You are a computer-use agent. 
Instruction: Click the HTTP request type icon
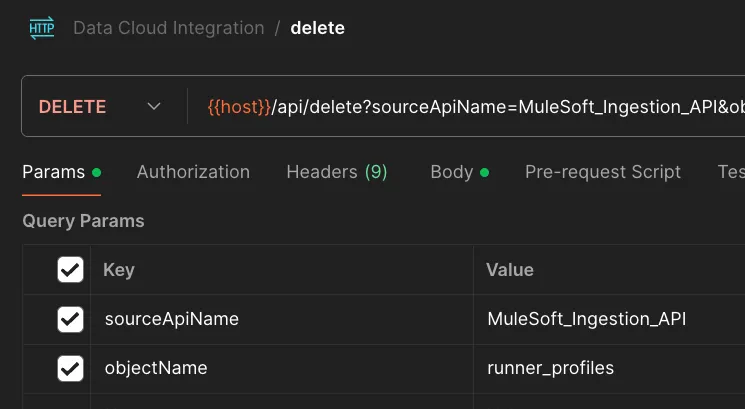pos(42,28)
